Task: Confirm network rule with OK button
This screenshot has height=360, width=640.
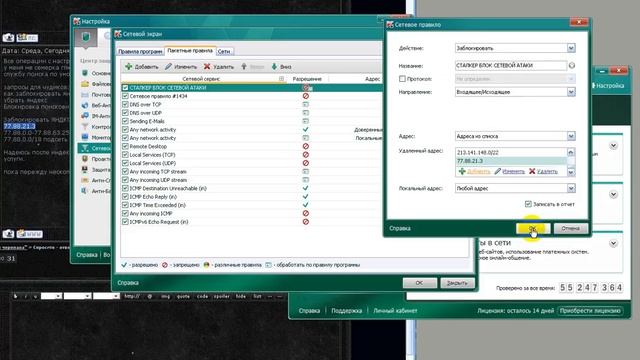Action: point(533,229)
